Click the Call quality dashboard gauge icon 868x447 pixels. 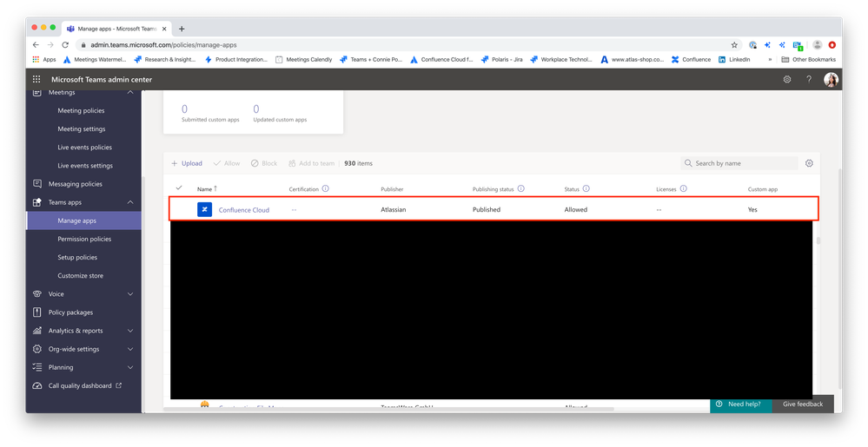37,385
